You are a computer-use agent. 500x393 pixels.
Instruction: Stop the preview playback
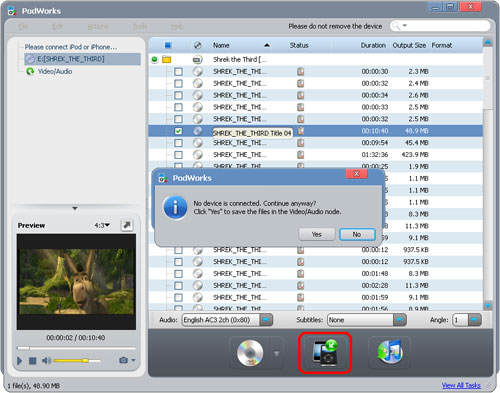pyautogui.click(x=32, y=361)
